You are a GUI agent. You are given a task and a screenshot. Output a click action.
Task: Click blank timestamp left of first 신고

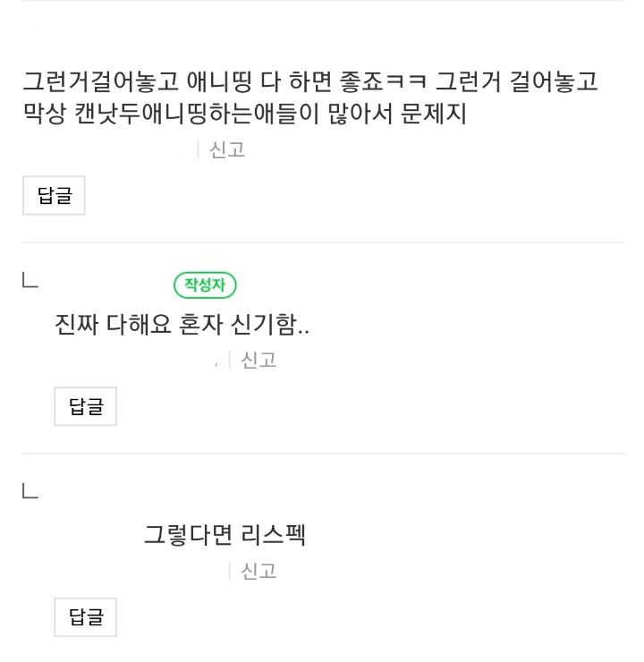coord(107,149)
